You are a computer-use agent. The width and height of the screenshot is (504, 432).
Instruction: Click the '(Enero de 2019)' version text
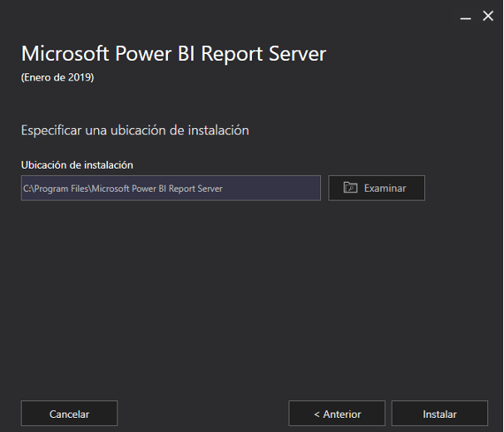(x=57, y=78)
